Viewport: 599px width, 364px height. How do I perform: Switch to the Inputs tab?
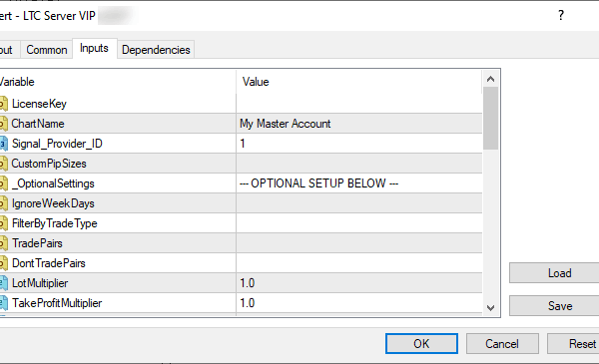(x=94, y=48)
